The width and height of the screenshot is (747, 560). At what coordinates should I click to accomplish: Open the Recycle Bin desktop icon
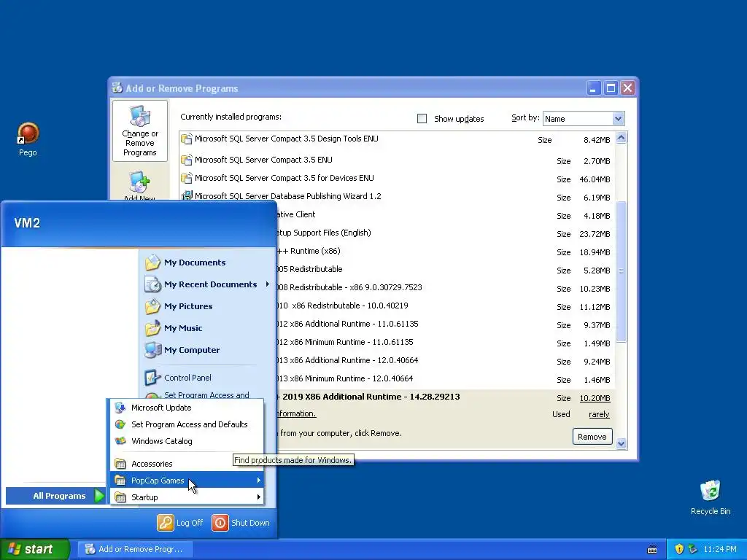point(711,491)
